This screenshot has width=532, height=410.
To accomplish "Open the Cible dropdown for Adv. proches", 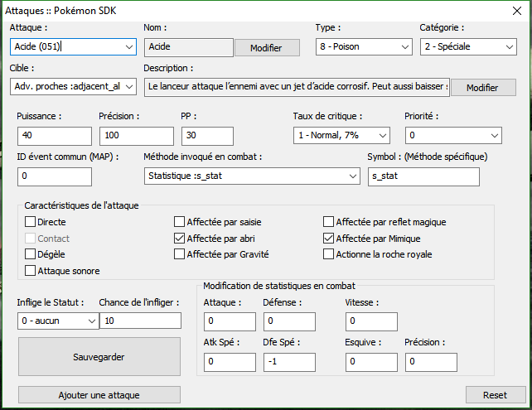I will [x=73, y=87].
